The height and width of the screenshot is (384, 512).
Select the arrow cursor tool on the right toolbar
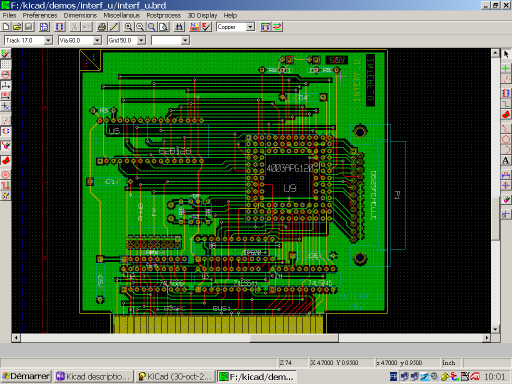(x=506, y=54)
